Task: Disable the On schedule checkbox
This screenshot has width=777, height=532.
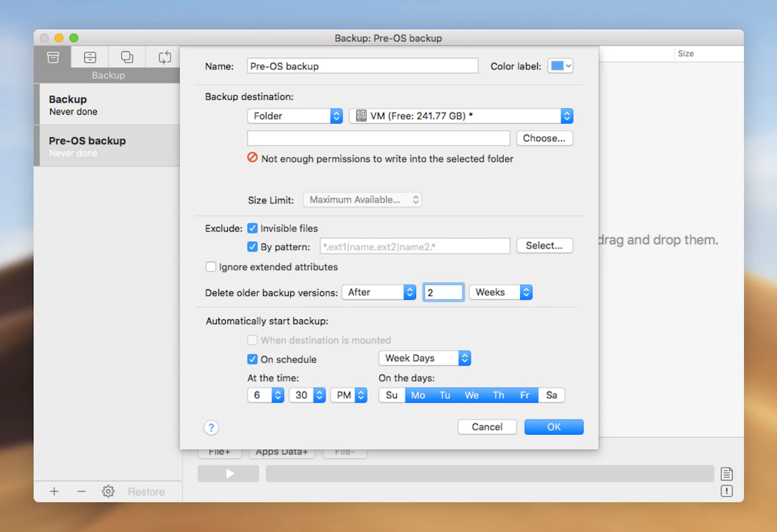Action: [252, 359]
